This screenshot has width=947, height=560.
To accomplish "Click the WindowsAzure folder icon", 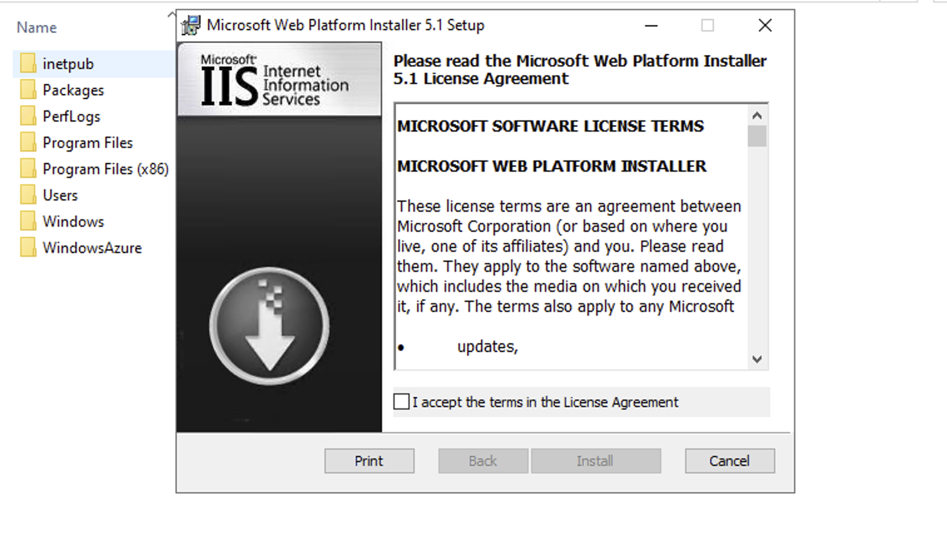I will pos(28,247).
